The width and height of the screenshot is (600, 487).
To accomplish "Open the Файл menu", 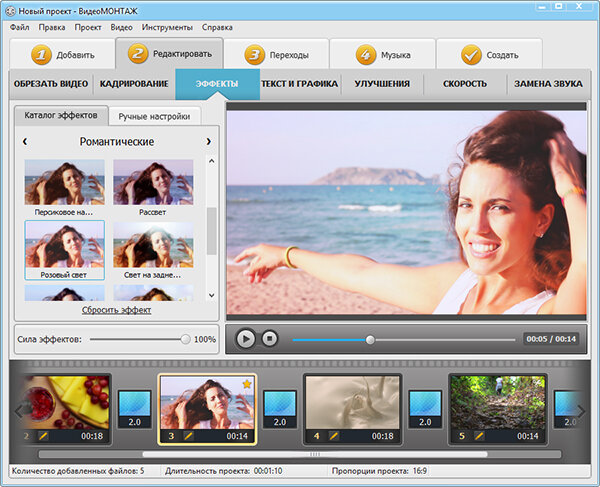I will click(20, 28).
